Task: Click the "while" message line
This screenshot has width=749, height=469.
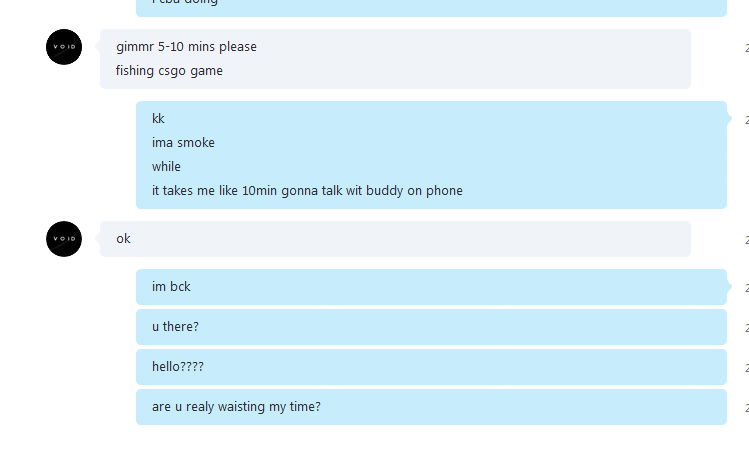Action: (166, 166)
